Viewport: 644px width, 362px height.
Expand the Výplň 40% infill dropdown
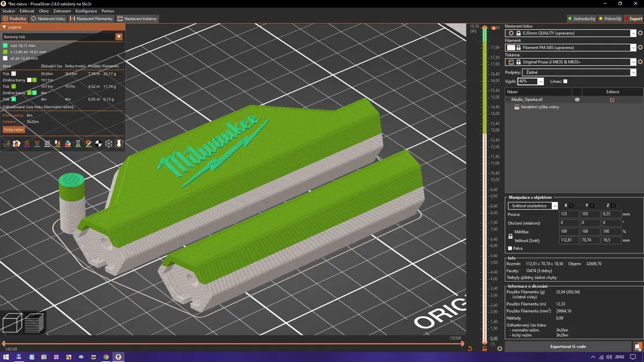(530, 81)
